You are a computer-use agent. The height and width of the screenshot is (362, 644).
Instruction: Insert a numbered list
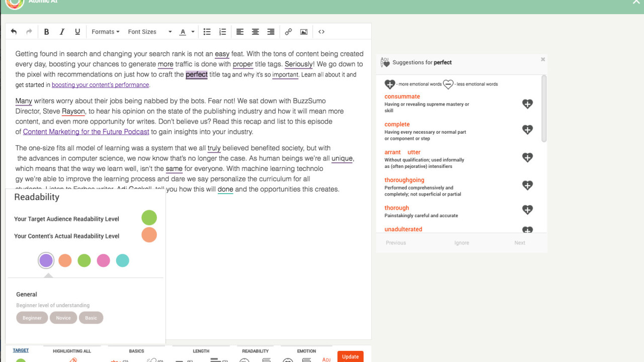pos(222,32)
